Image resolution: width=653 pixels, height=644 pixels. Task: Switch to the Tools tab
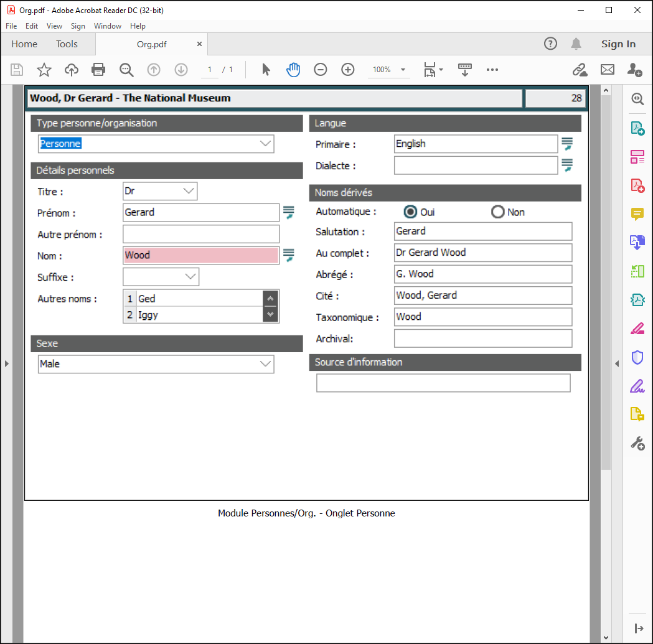[x=67, y=44]
